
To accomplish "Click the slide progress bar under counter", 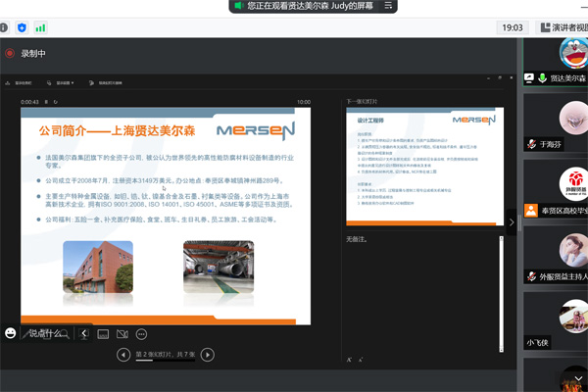I will coord(166,361).
